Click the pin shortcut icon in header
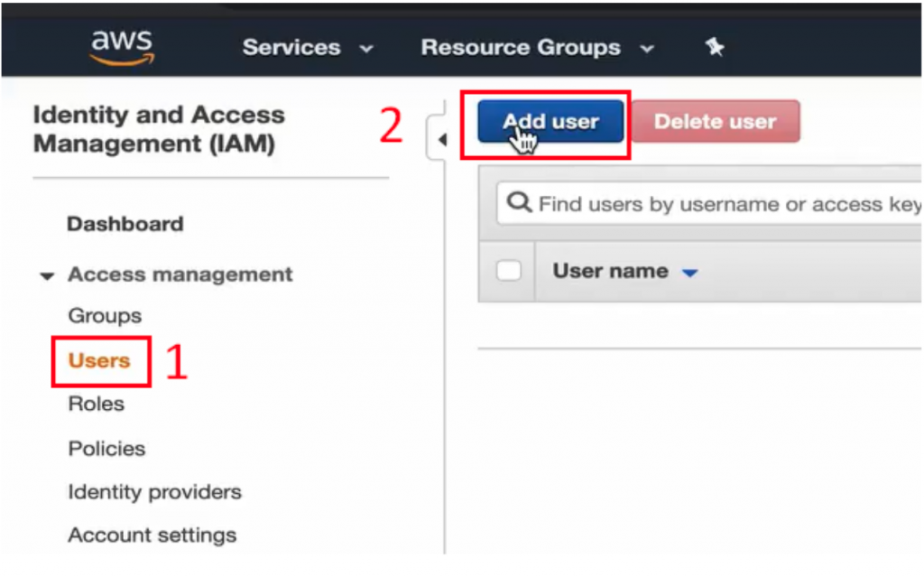Image resolution: width=924 pixels, height=577 pixels. click(715, 48)
